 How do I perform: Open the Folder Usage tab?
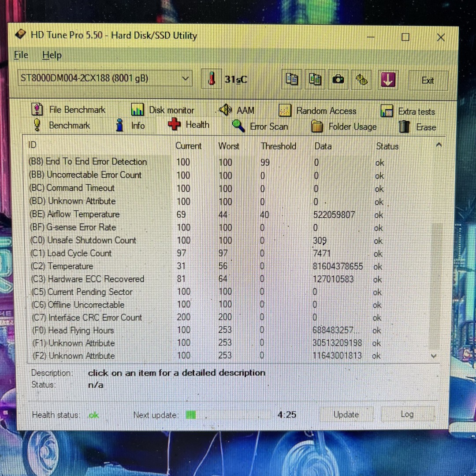coord(344,127)
